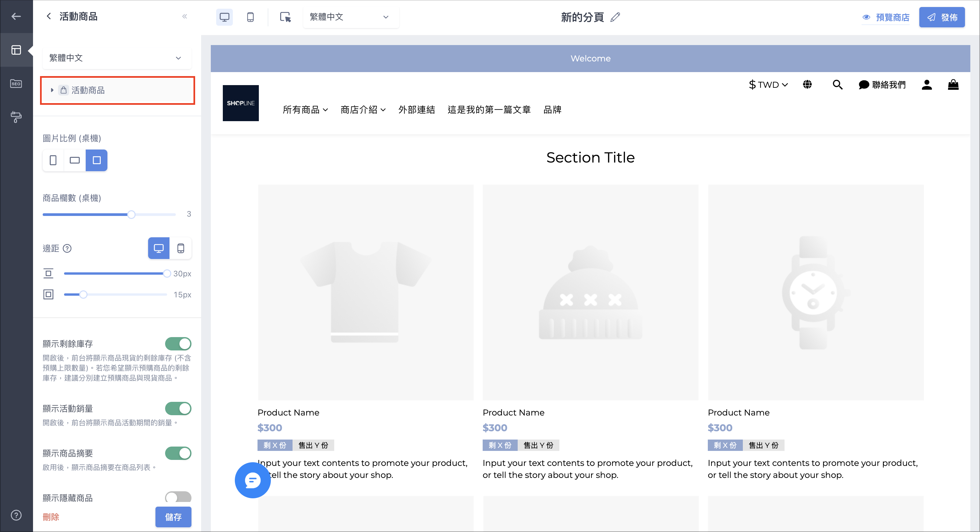Show margin help tooltip icon

(67, 249)
